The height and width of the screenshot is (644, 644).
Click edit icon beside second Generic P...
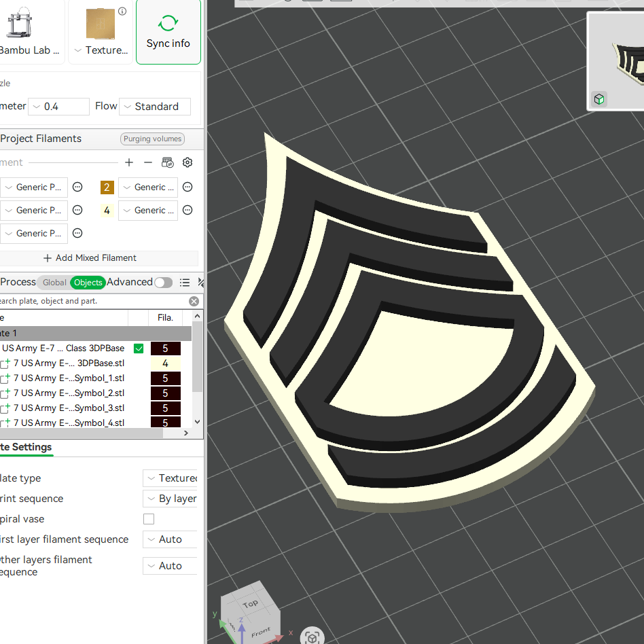pos(77,211)
